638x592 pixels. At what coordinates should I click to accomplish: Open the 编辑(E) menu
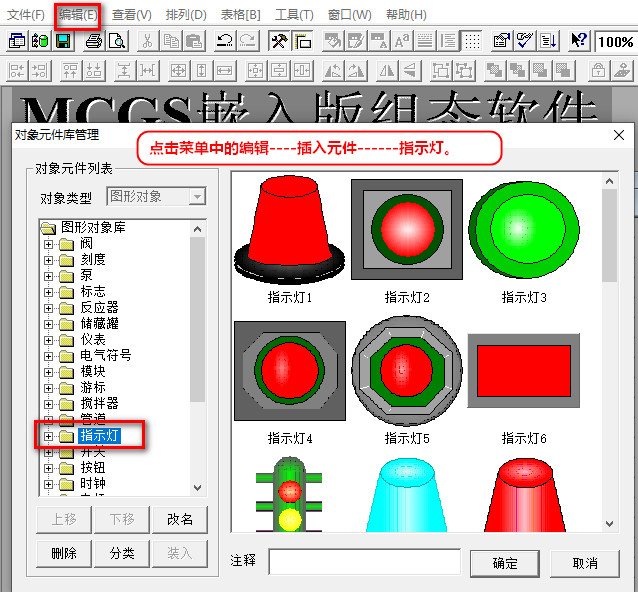coord(78,15)
